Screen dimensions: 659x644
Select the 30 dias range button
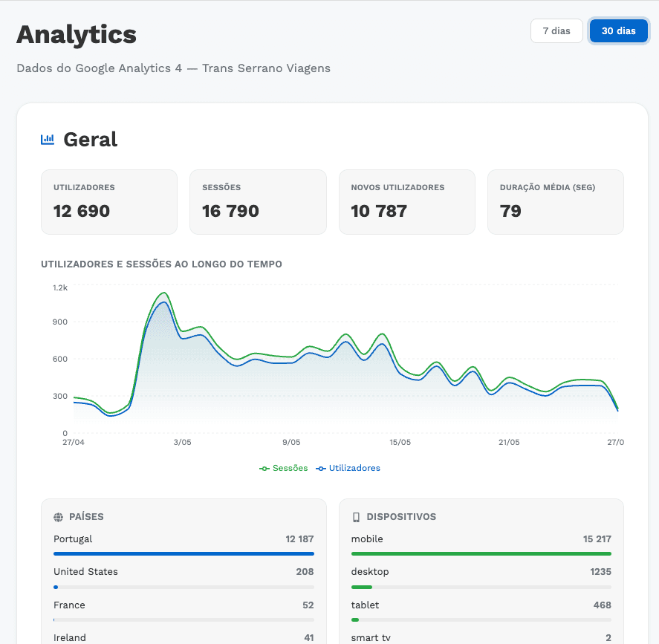[618, 31]
